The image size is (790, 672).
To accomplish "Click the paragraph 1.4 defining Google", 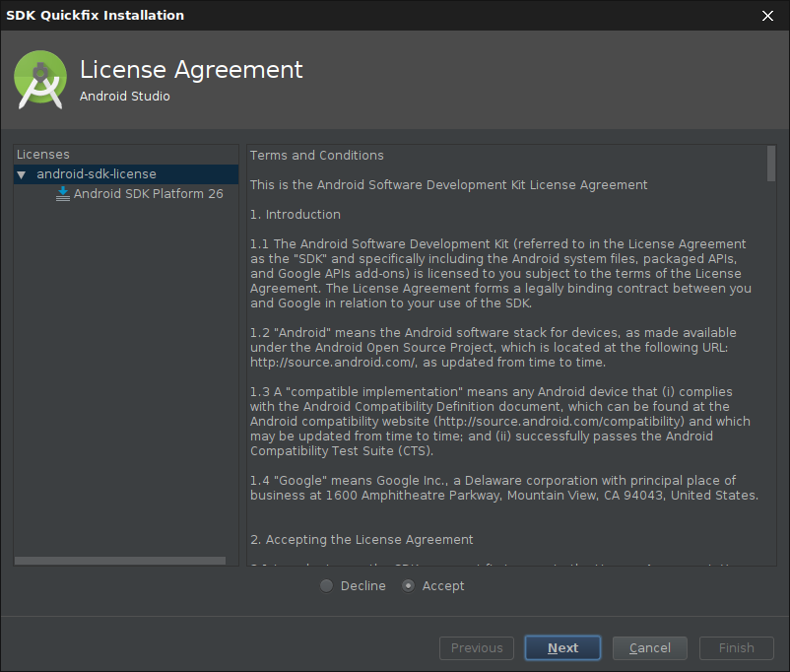I will 503,488.
